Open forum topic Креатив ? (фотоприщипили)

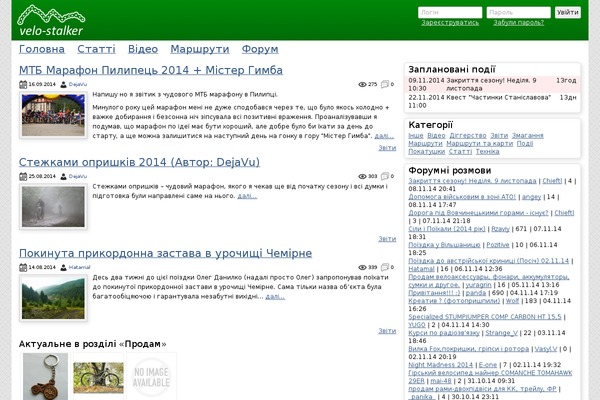point(454,301)
